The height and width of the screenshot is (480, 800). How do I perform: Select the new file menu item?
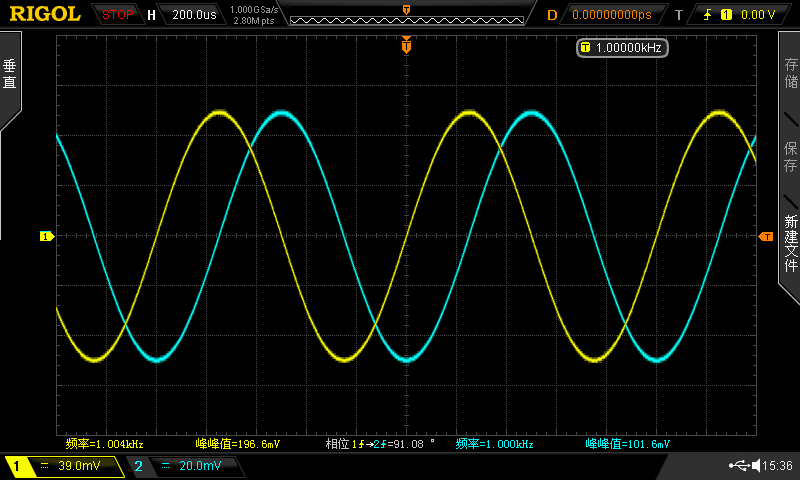tap(790, 243)
